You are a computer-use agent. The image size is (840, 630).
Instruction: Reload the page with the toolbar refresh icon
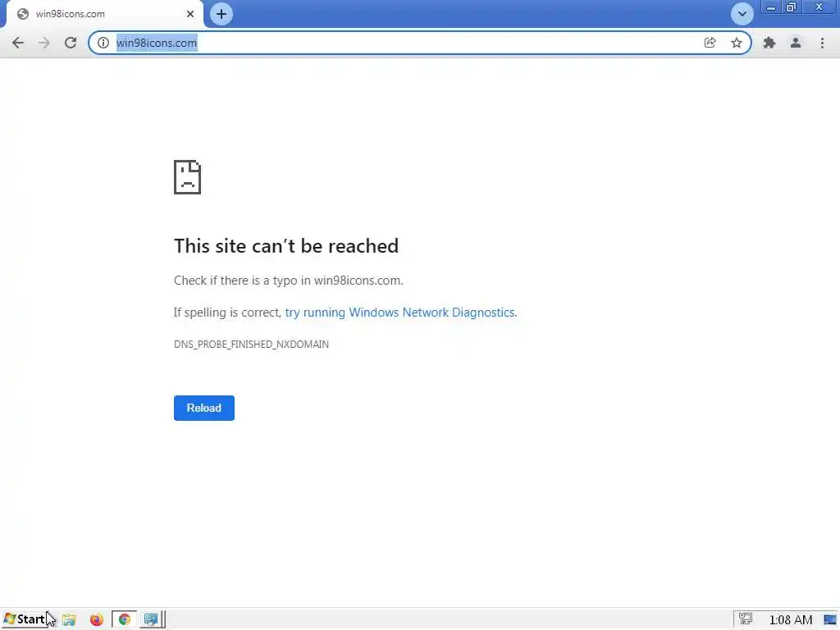coord(71,43)
